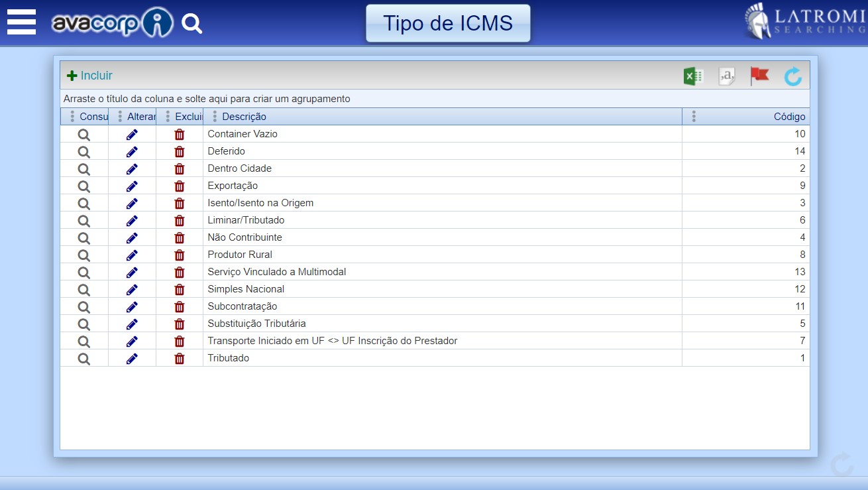Refresh the grid with blue arrow icon
868x490 pixels.
[792, 76]
